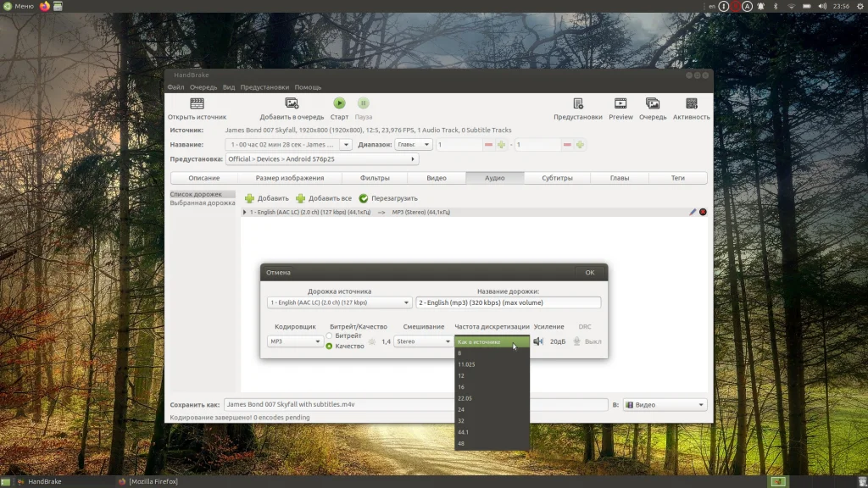This screenshot has height=488, width=868.
Task: Launch Firefox from the top panel
Action: click(x=45, y=6)
